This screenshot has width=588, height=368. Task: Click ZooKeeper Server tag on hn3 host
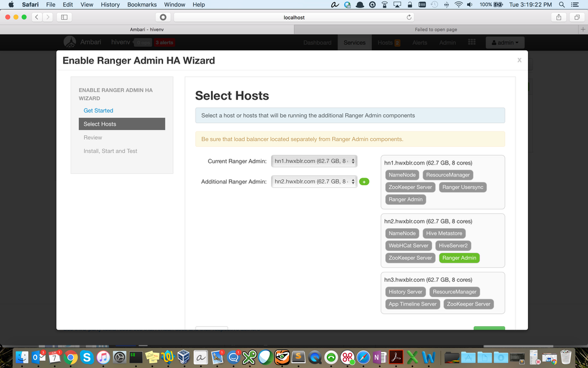(469, 304)
